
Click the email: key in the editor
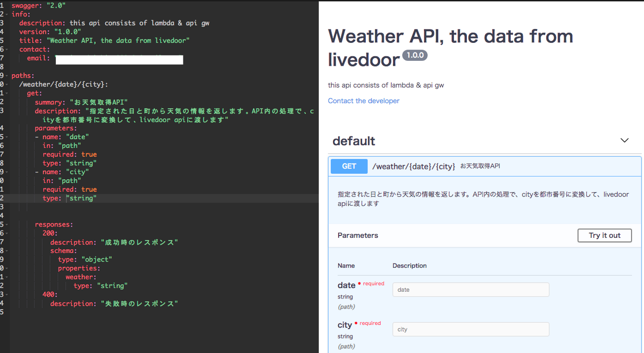click(x=38, y=58)
